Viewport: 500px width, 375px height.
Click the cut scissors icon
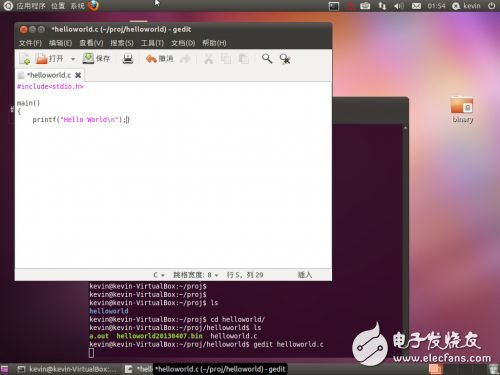tap(209, 59)
